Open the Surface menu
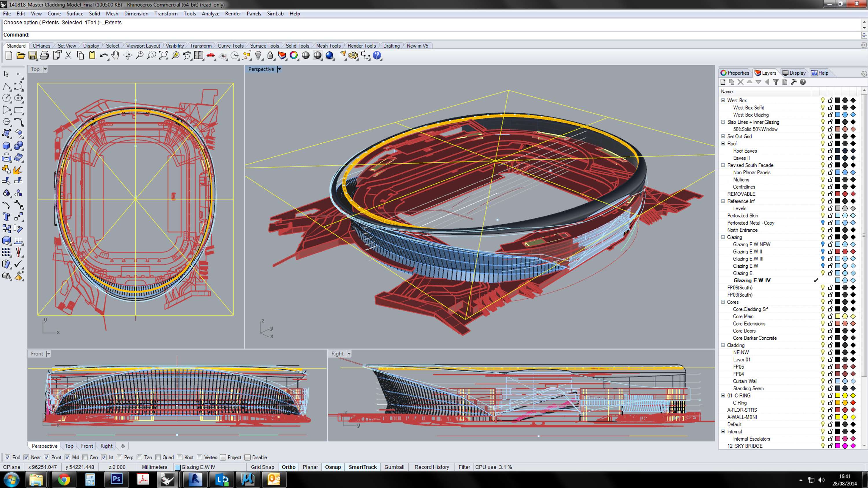This screenshot has width=868, height=488. click(x=75, y=14)
